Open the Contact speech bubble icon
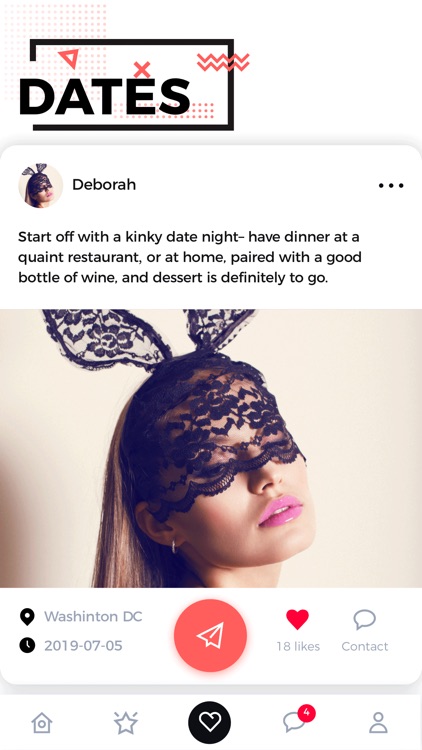The height and width of the screenshot is (750, 422). 365,619
